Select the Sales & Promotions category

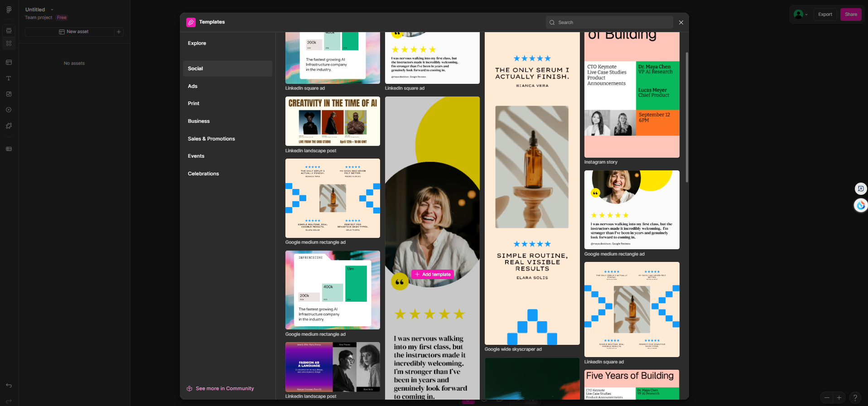click(227, 139)
